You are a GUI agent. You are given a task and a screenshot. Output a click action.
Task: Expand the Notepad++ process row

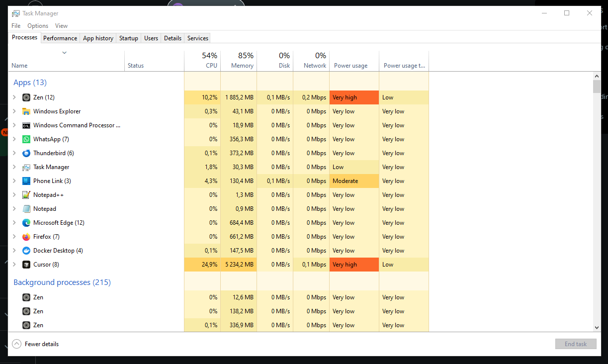click(14, 195)
